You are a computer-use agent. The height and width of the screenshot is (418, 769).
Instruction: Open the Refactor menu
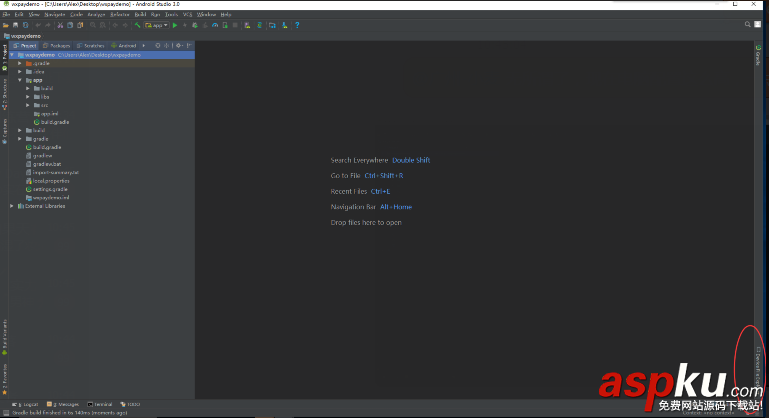click(120, 15)
